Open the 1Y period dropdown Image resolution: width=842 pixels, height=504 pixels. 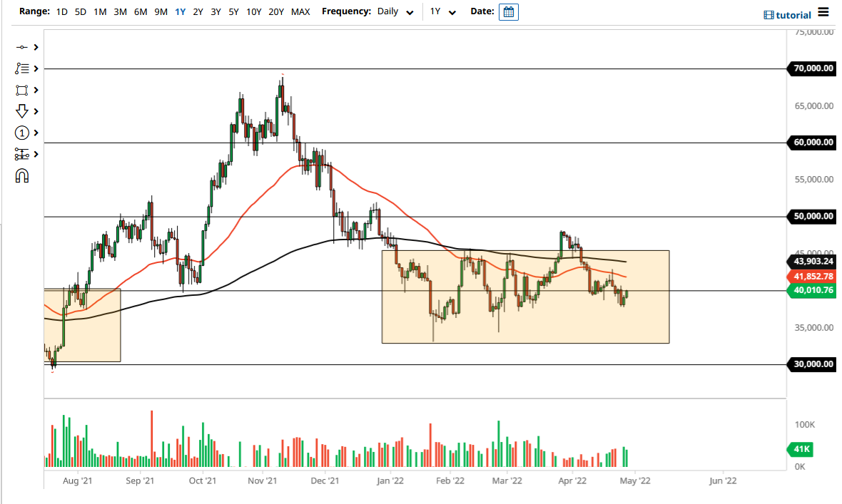(443, 11)
